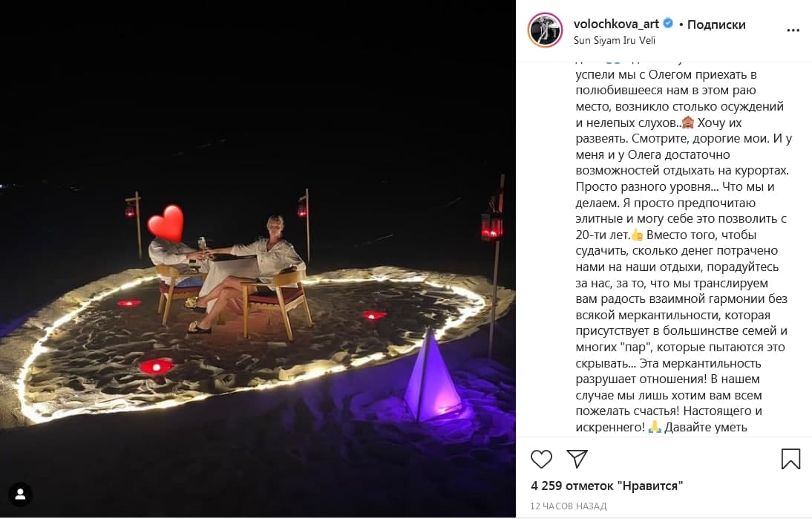
Task: Click the blue verified badge
Action: click(667, 24)
